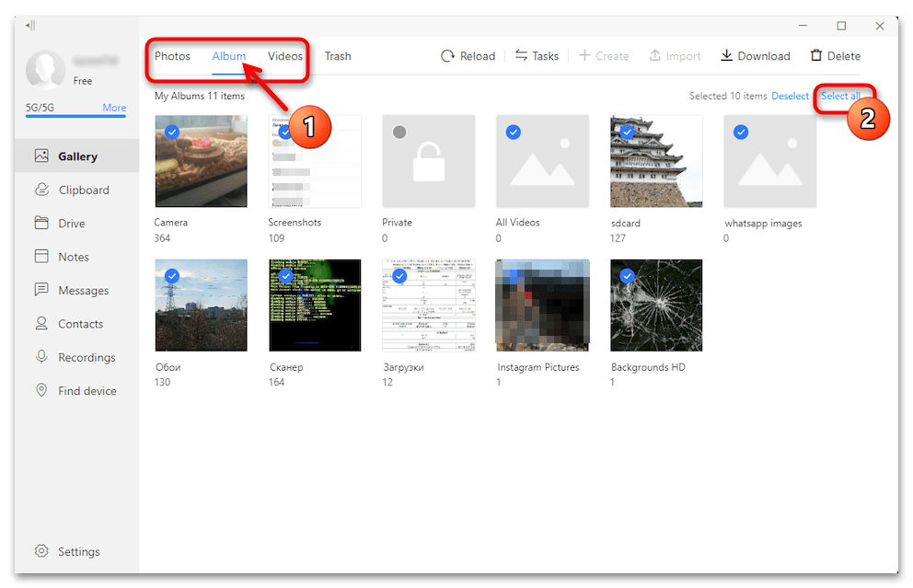The image size is (913, 588).
Task: Open Messages via its sidebar icon
Action: point(41,290)
